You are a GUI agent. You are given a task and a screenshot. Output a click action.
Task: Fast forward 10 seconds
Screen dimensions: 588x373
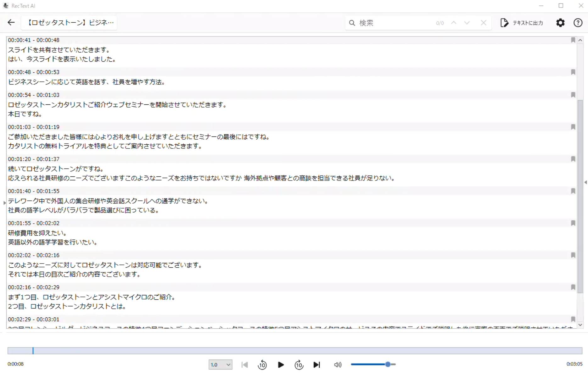[x=299, y=365]
